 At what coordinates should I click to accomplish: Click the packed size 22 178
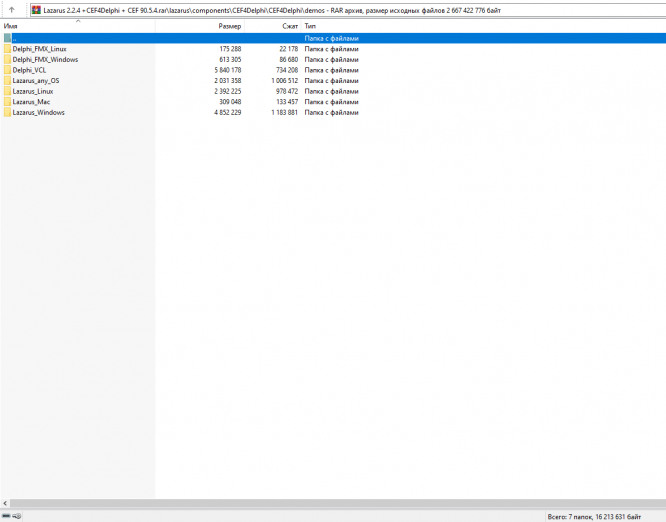coord(289,49)
